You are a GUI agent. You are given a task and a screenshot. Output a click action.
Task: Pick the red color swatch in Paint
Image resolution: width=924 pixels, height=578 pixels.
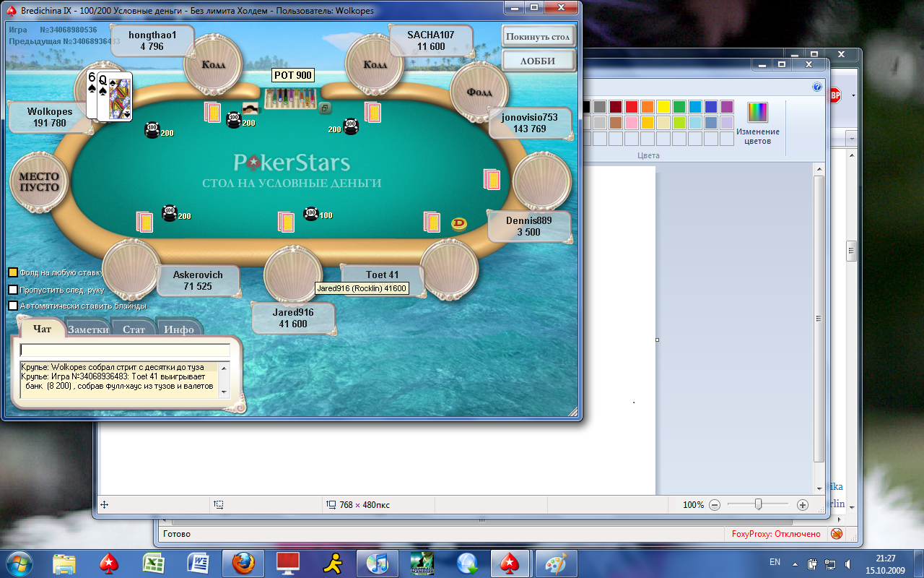(x=632, y=107)
